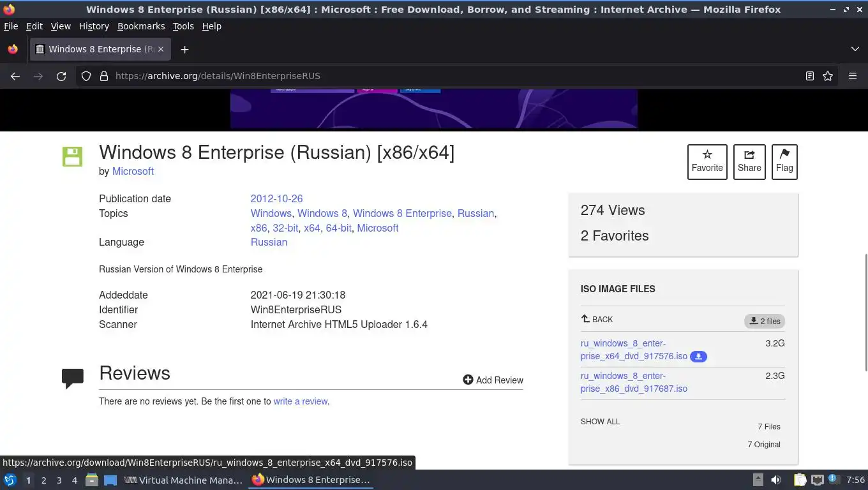The width and height of the screenshot is (868, 490).
Task: Click the blue download icon next to x64 ISO
Action: pyautogui.click(x=698, y=357)
